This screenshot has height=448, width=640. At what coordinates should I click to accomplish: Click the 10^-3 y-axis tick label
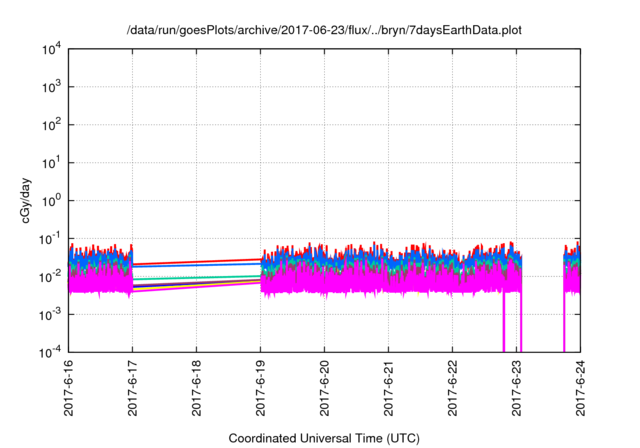click(x=50, y=315)
